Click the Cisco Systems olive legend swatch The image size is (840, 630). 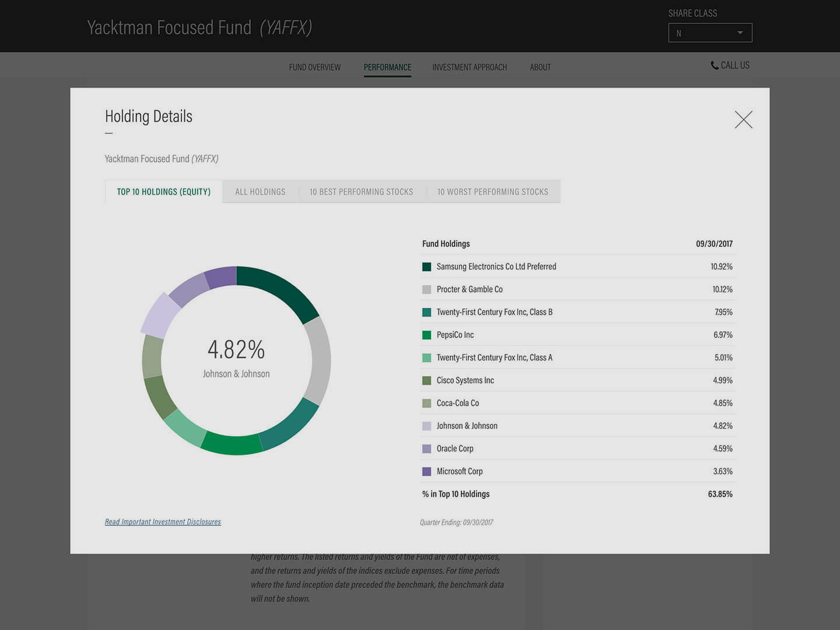tap(426, 380)
